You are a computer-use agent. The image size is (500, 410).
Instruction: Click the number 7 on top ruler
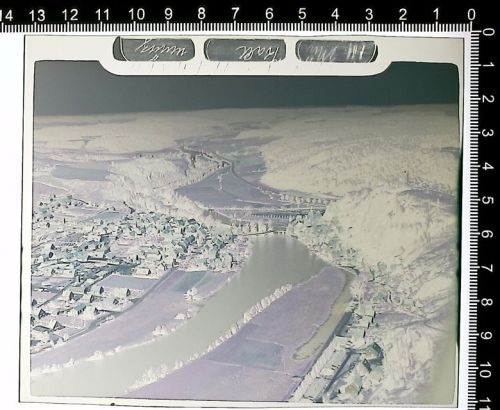(235, 14)
